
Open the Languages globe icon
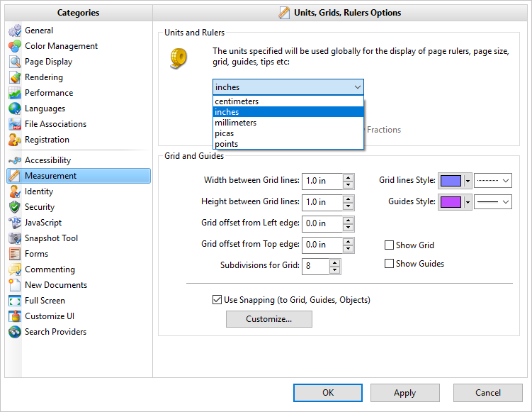(15, 108)
